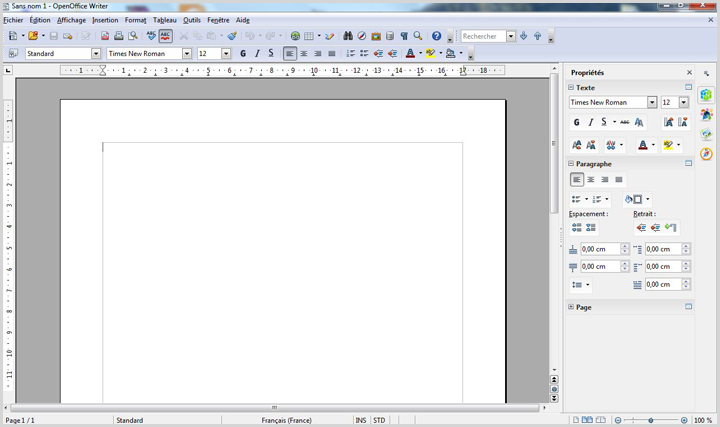This screenshot has height=427, width=720.
Task: Open Find & Replace binoculars icon
Action: (348, 36)
